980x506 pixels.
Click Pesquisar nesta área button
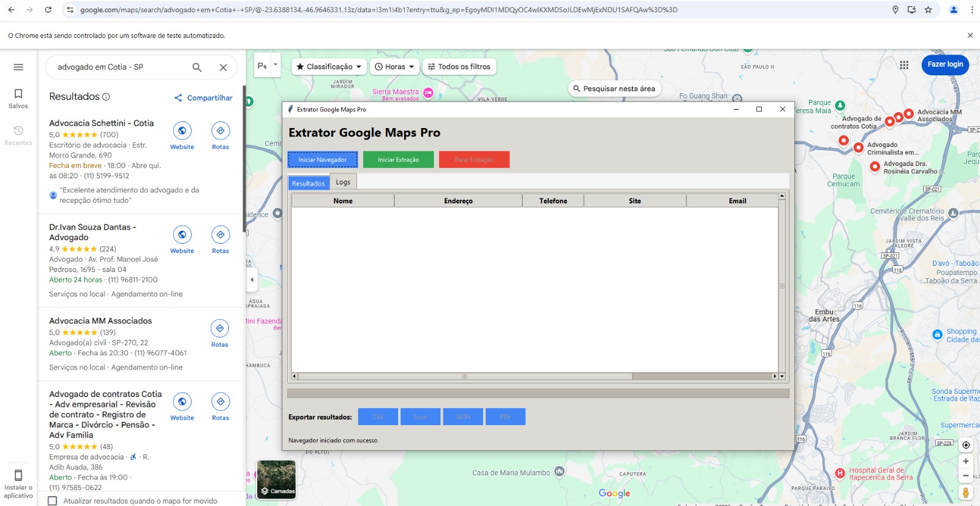[x=614, y=89]
